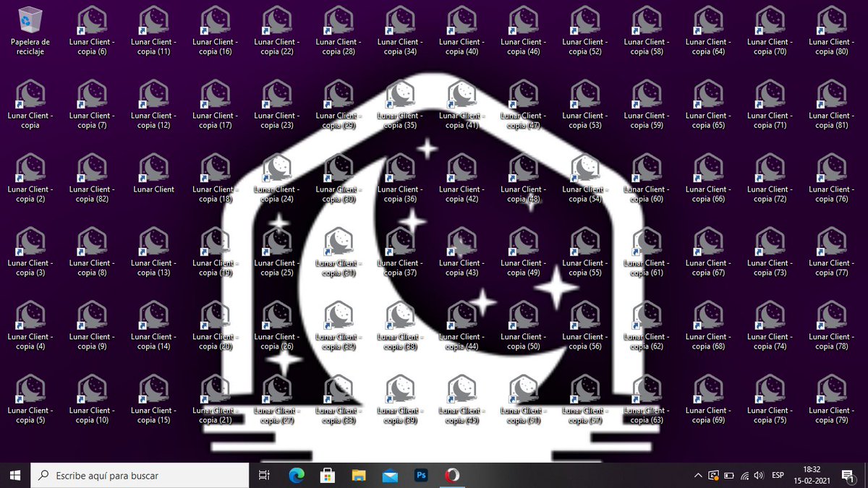Open Task View on the taskbar
868x488 pixels.
(264, 475)
